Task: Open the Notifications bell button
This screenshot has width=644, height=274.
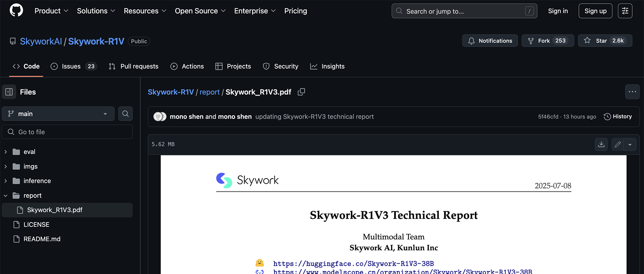Action: 490,41
